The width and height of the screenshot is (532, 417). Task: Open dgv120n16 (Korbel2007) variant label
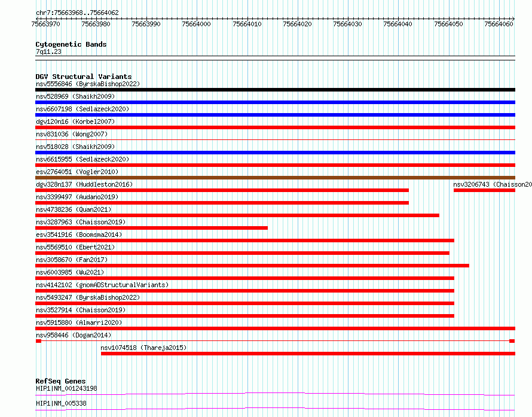75,121
